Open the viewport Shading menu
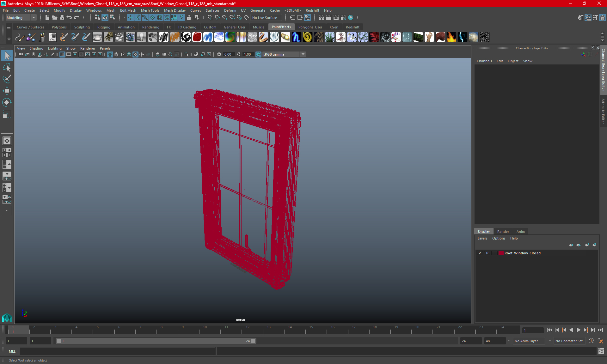 click(x=36, y=48)
